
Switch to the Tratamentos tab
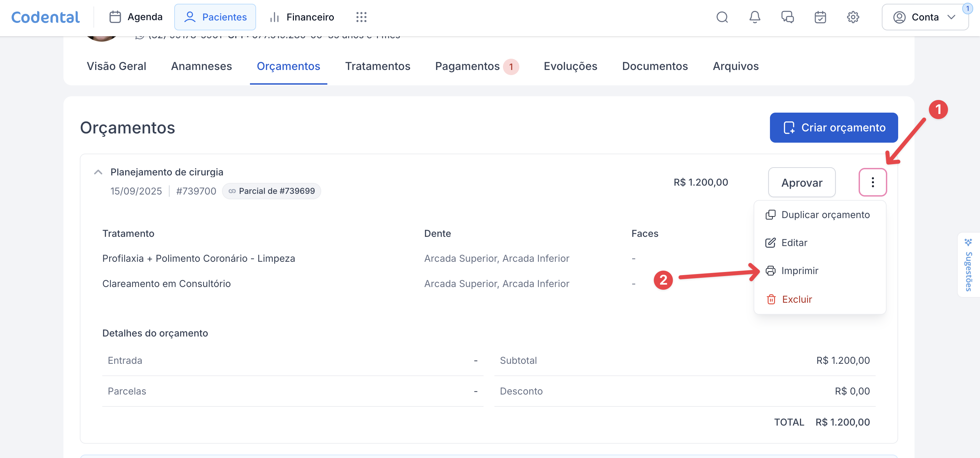pos(377,66)
